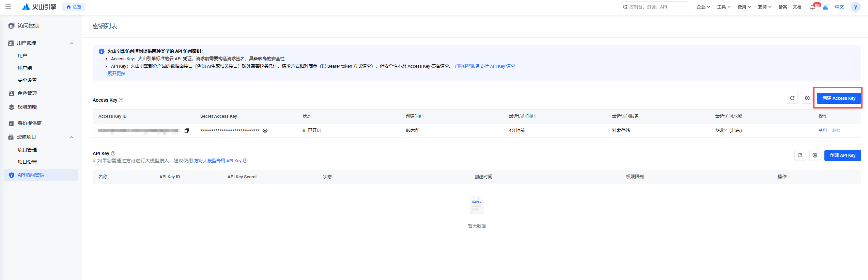Click 创建 API Key button

point(843,155)
